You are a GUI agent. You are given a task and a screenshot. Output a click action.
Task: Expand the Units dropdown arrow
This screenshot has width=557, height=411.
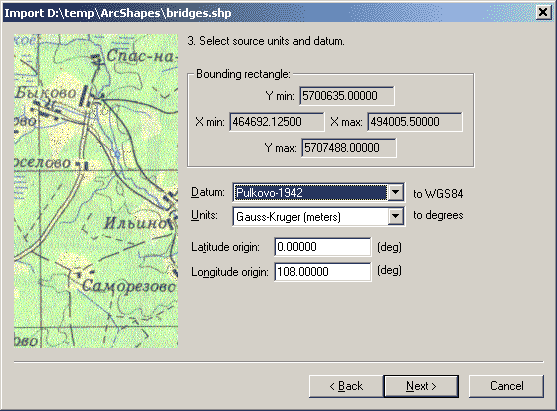(395, 216)
